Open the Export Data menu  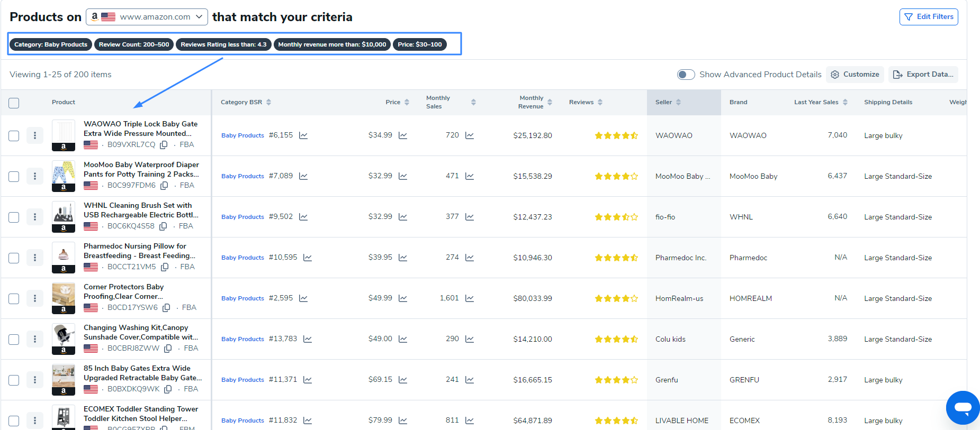coord(923,75)
